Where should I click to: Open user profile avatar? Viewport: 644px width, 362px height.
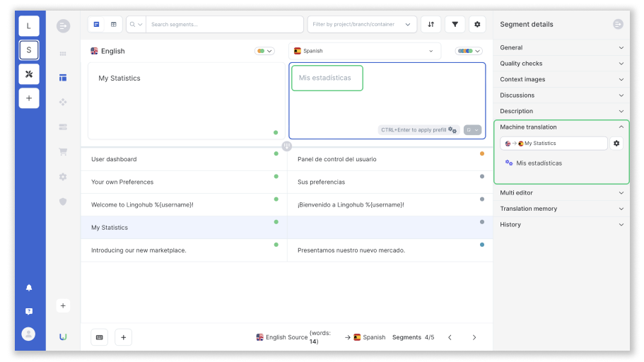coord(28,334)
